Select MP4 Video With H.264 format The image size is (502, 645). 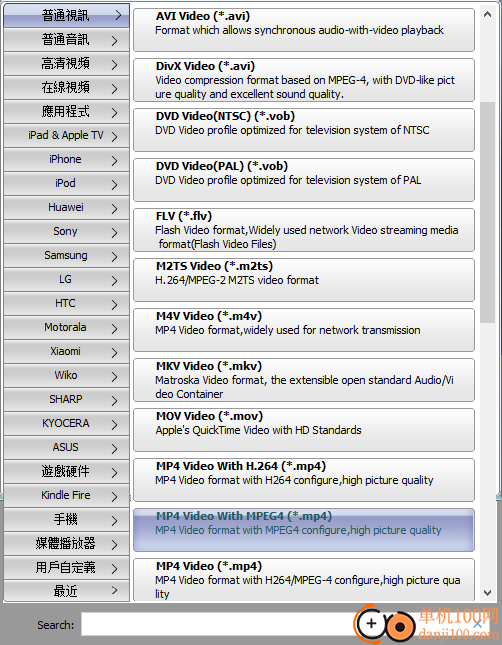point(304,480)
